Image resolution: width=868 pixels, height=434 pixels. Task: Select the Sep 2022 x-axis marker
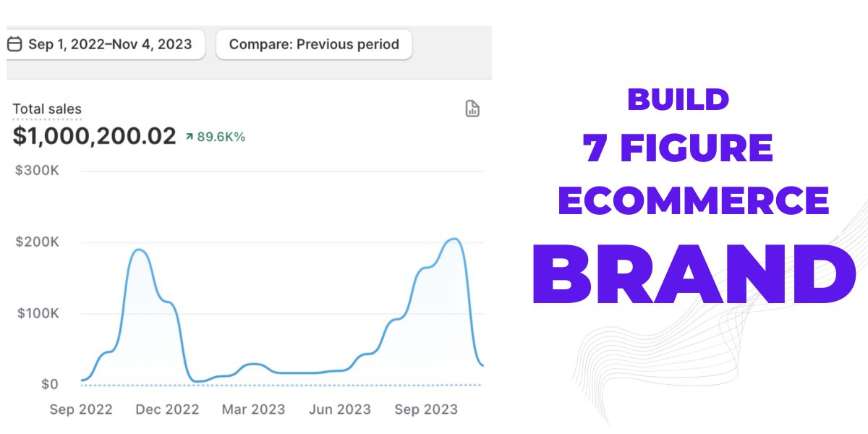[x=81, y=409]
